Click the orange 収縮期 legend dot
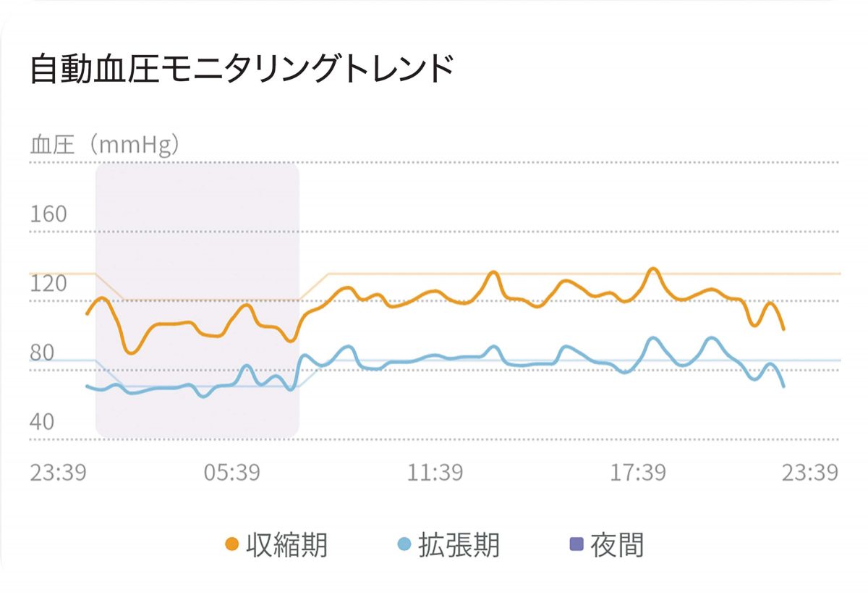868x595 pixels. coord(232,544)
